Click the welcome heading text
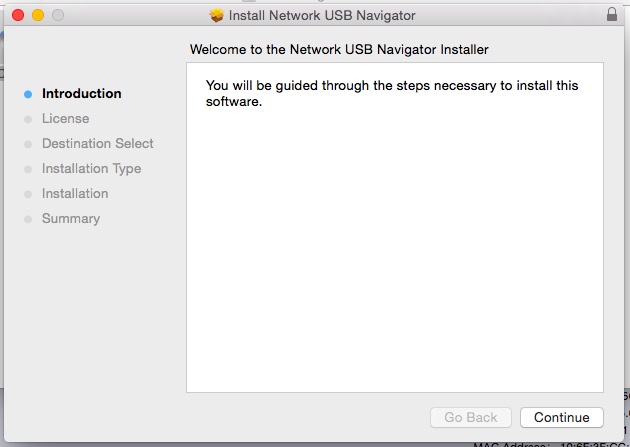 339,49
